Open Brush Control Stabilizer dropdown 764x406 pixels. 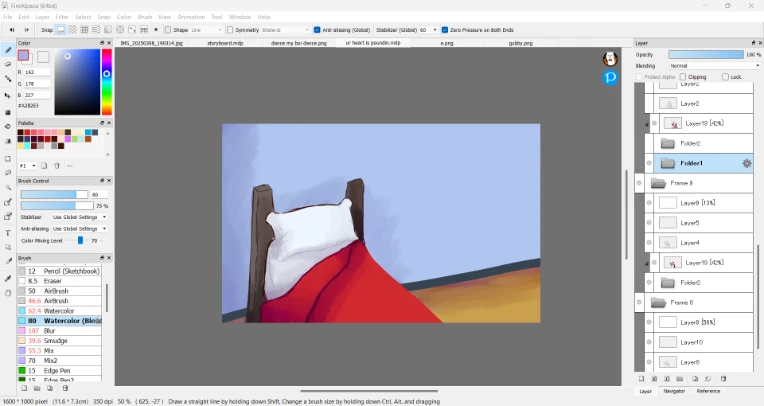(80, 217)
